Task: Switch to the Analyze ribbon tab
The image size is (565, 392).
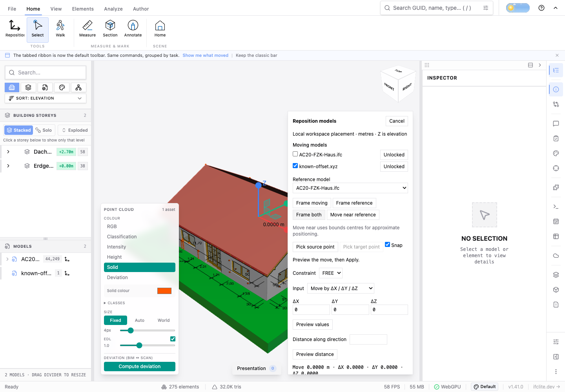Action: 113,9
